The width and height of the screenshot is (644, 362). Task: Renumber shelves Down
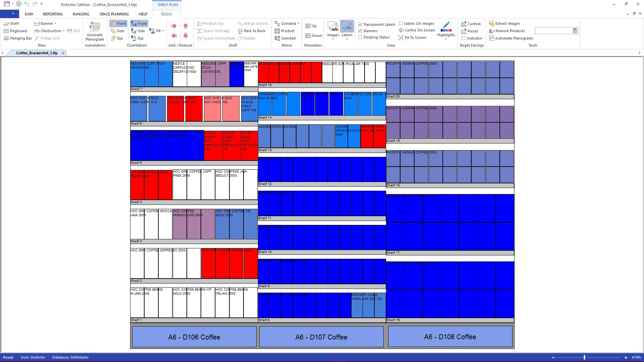pyautogui.click(x=314, y=36)
